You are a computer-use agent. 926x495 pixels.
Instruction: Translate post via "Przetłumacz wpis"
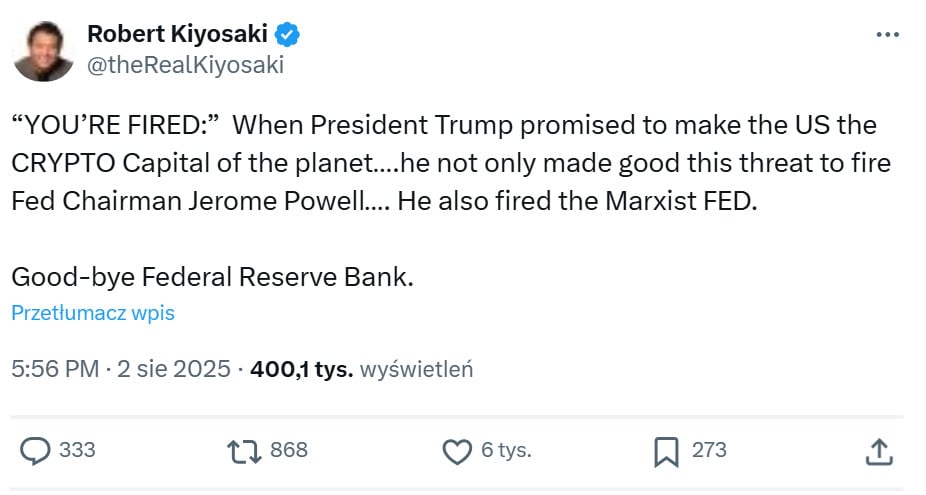[93, 313]
